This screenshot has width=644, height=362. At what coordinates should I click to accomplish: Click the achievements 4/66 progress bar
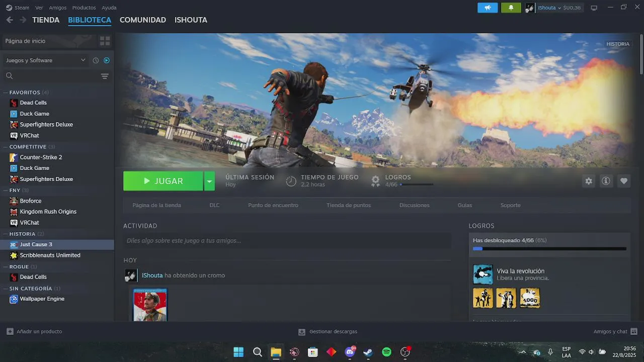click(x=417, y=185)
